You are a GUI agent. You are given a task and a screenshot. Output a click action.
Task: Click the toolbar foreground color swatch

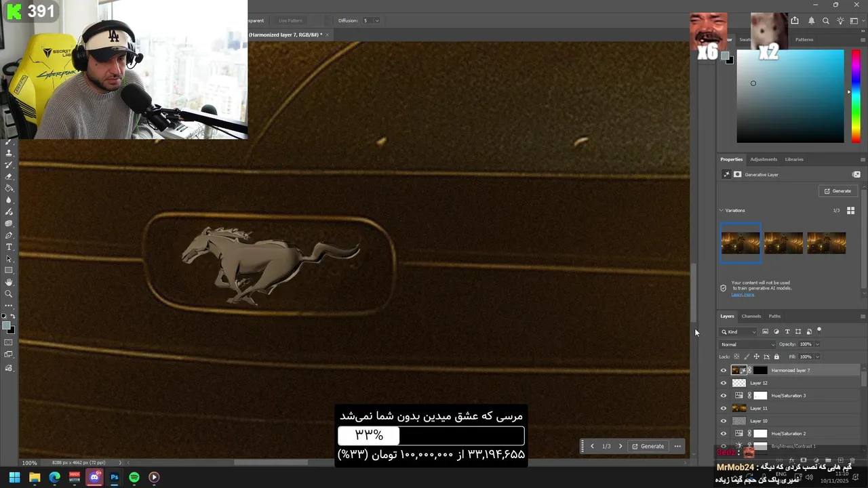(7, 326)
